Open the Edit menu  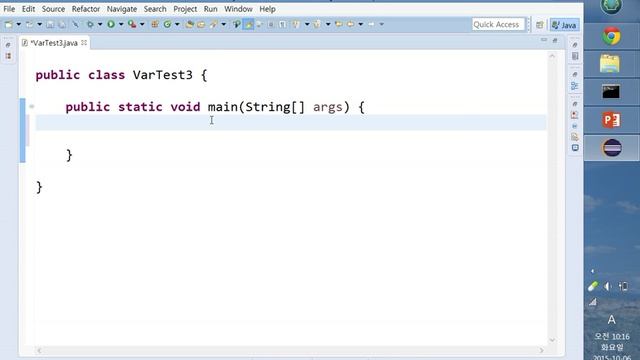(x=28, y=9)
